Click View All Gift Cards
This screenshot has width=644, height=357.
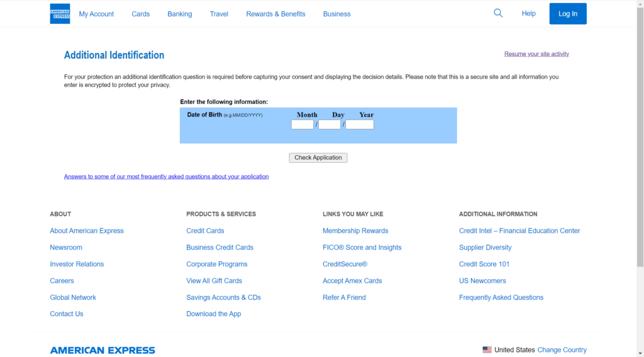pyautogui.click(x=214, y=281)
